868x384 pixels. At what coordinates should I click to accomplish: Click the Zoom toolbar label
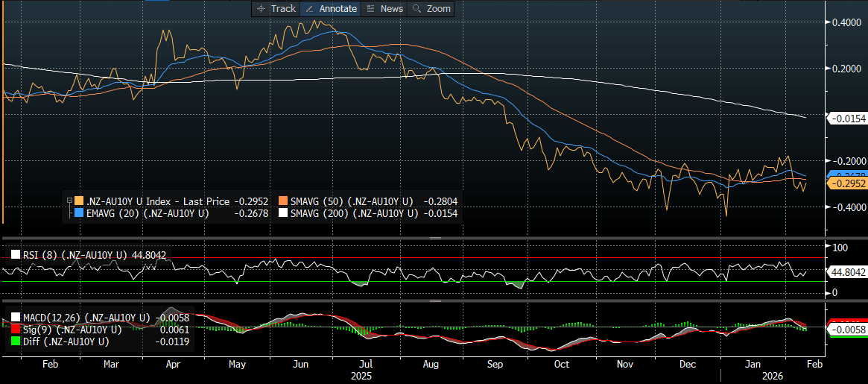pos(439,9)
